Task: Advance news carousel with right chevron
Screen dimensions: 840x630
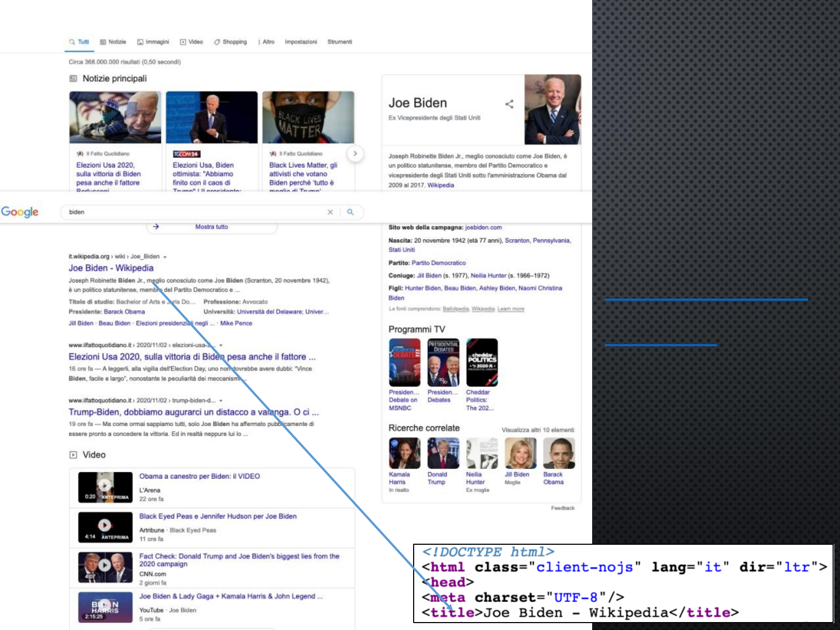Action: [x=355, y=154]
